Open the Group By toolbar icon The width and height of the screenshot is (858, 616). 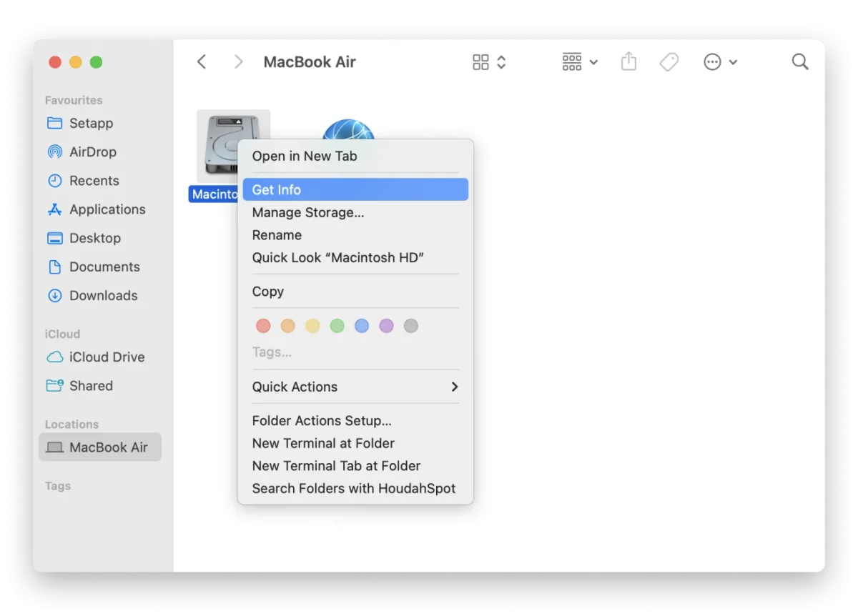point(572,62)
